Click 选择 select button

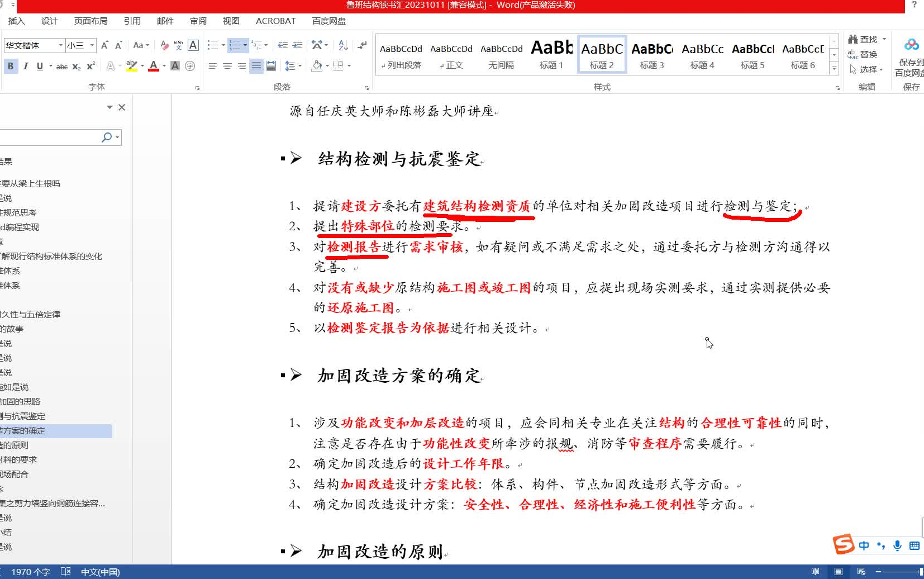(x=865, y=69)
